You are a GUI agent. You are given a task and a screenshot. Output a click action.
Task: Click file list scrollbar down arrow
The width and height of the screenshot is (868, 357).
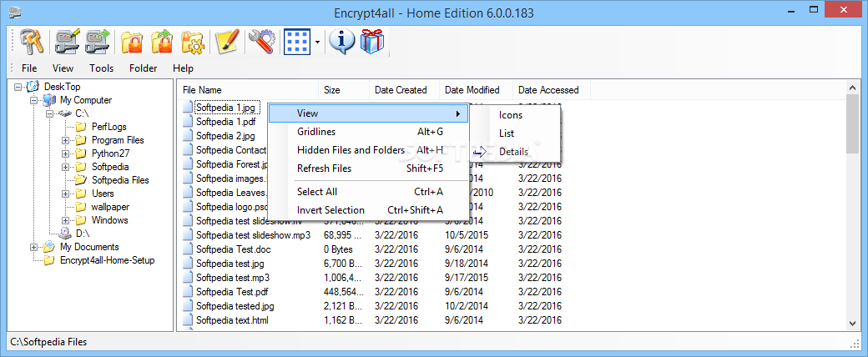click(852, 324)
